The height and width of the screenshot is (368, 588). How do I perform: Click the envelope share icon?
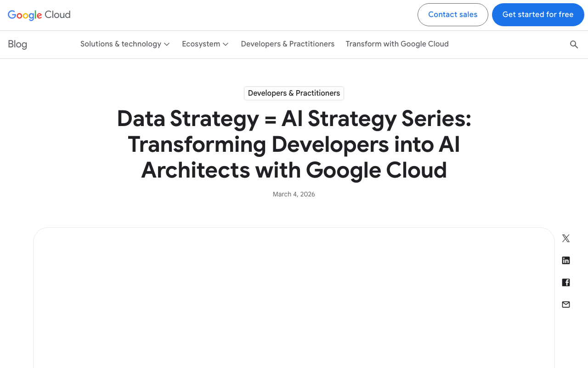[565, 304]
